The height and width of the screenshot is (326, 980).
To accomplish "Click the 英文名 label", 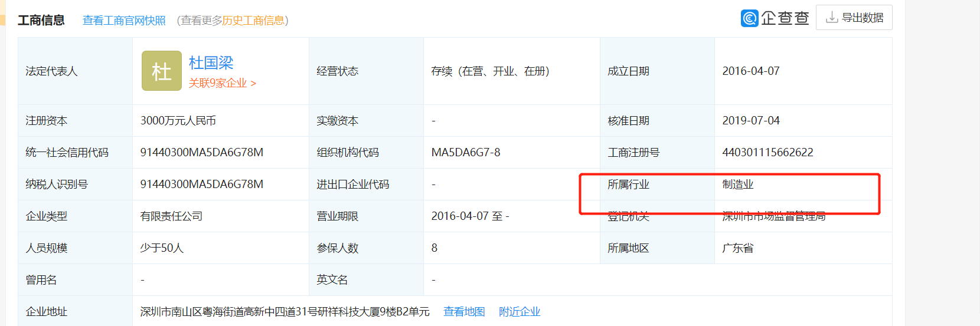I will pyautogui.click(x=332, y=279).
